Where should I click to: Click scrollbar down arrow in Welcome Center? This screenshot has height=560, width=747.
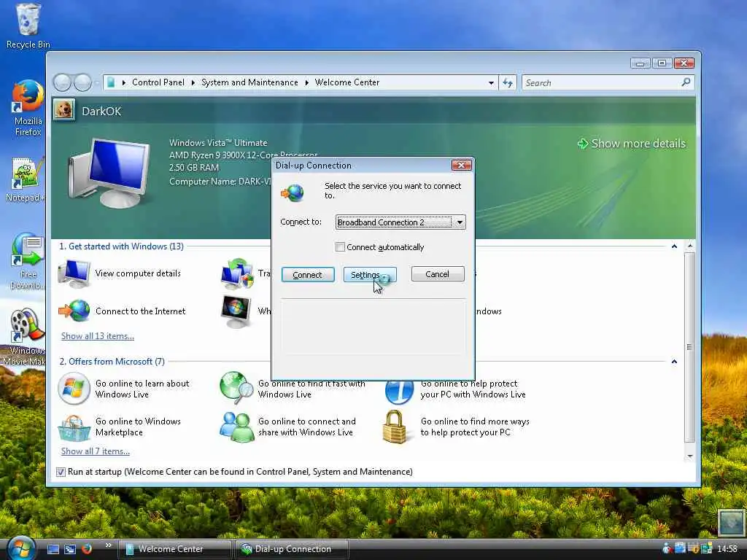[x=690, y=456]
